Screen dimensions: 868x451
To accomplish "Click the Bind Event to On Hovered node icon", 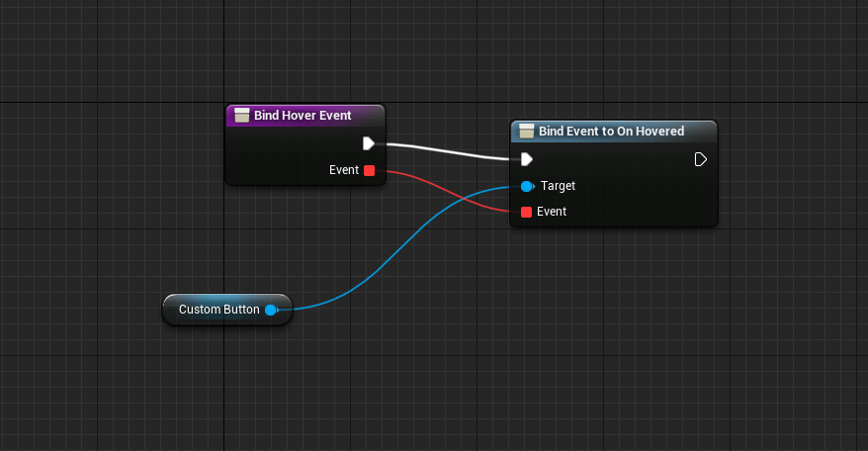I will 526,131.
